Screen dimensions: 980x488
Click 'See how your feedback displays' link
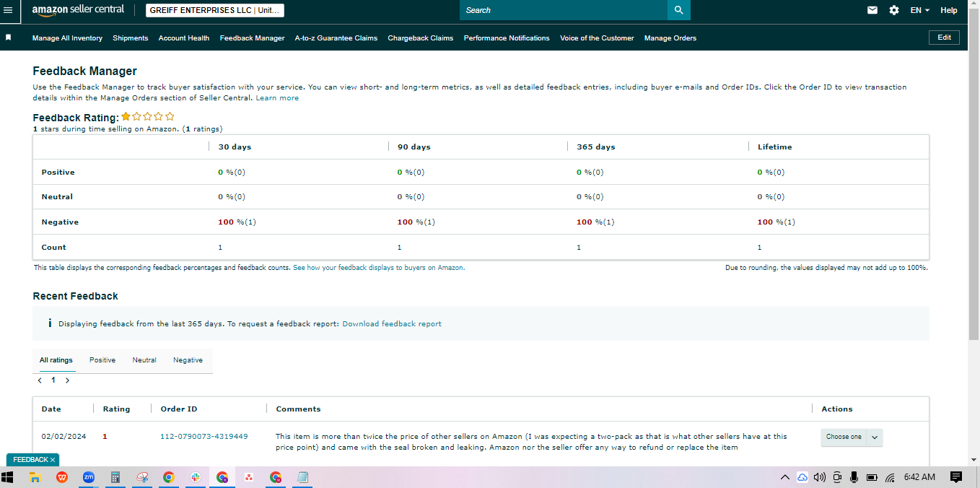click(379, 267)
